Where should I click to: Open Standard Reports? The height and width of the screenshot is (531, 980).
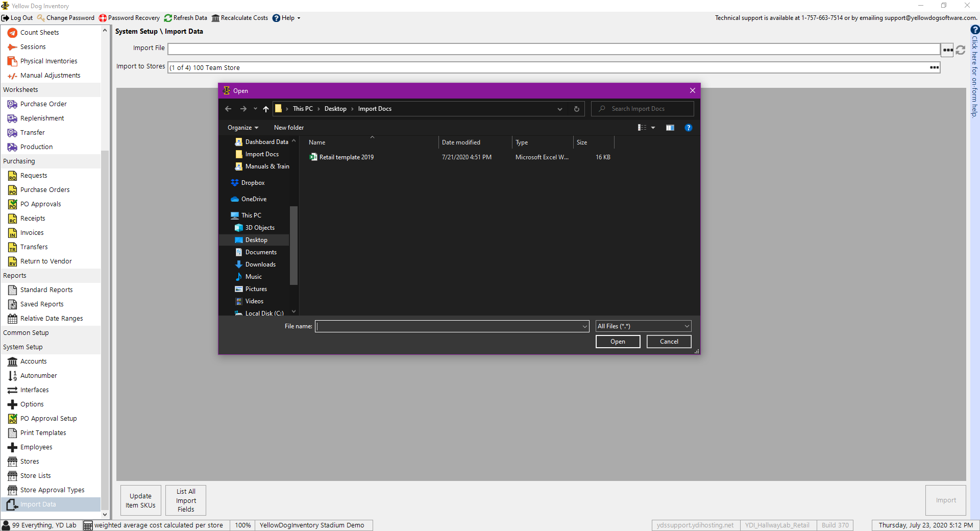tap(46, 289)
